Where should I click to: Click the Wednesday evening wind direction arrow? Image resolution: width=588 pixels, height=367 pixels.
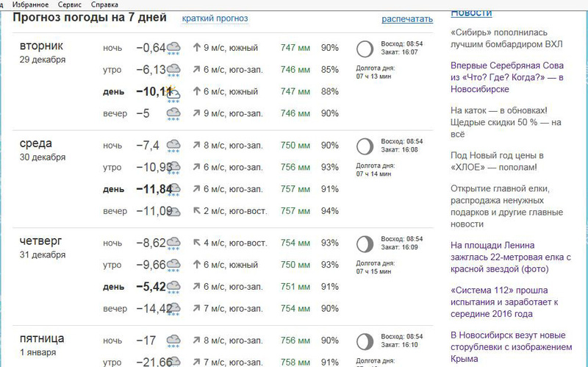pos(196,212)
